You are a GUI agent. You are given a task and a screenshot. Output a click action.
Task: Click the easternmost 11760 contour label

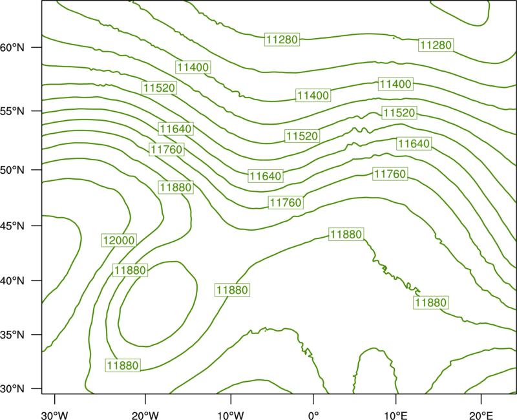[390, 174]
